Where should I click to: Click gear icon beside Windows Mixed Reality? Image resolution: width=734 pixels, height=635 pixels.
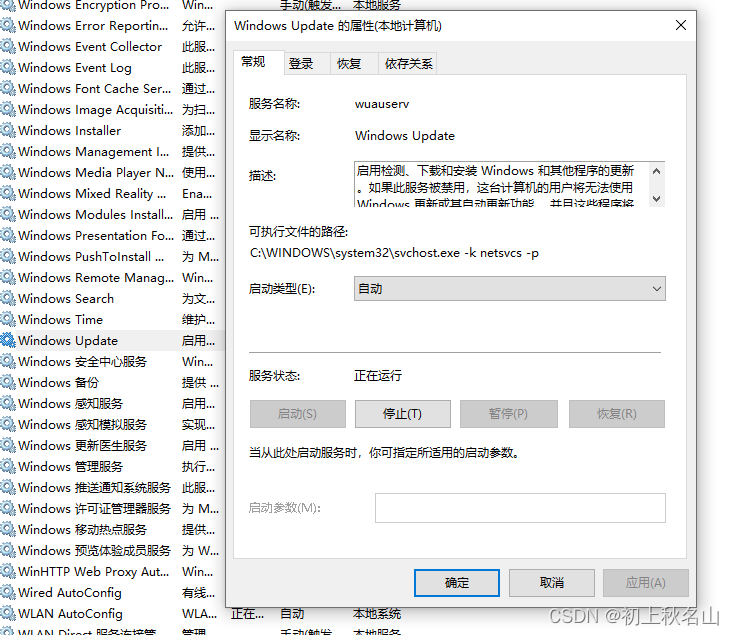pos(8,193)
